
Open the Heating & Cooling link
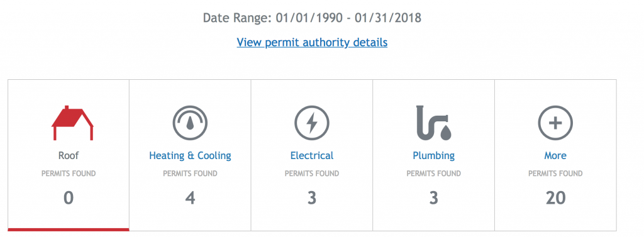tap(190, 156)
